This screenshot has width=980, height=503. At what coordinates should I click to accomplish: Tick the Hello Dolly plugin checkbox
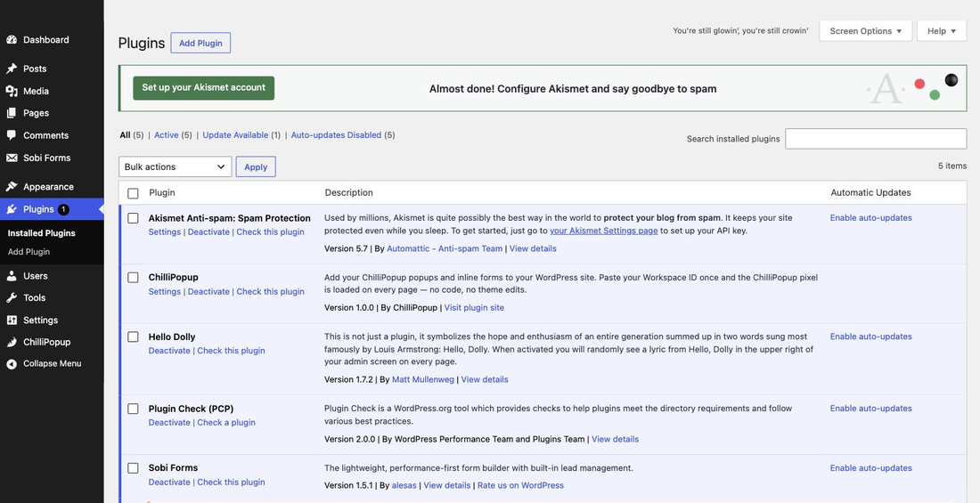(133, 337)
